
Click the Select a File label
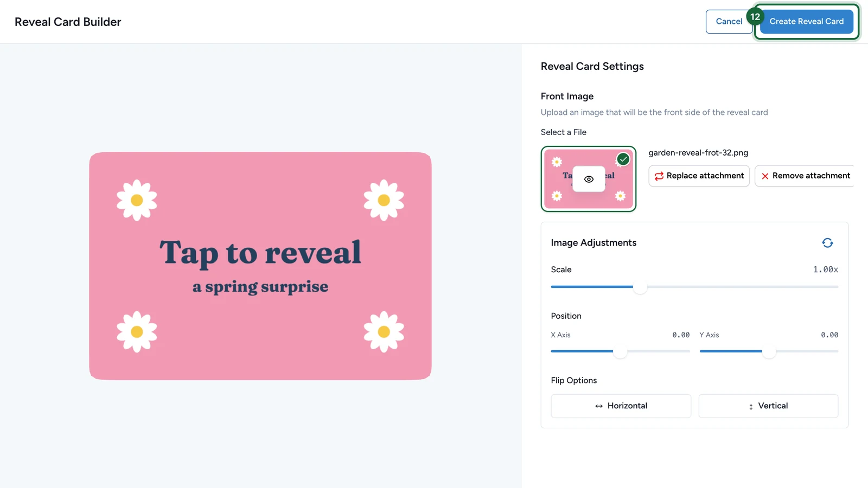tap(563, 132)
